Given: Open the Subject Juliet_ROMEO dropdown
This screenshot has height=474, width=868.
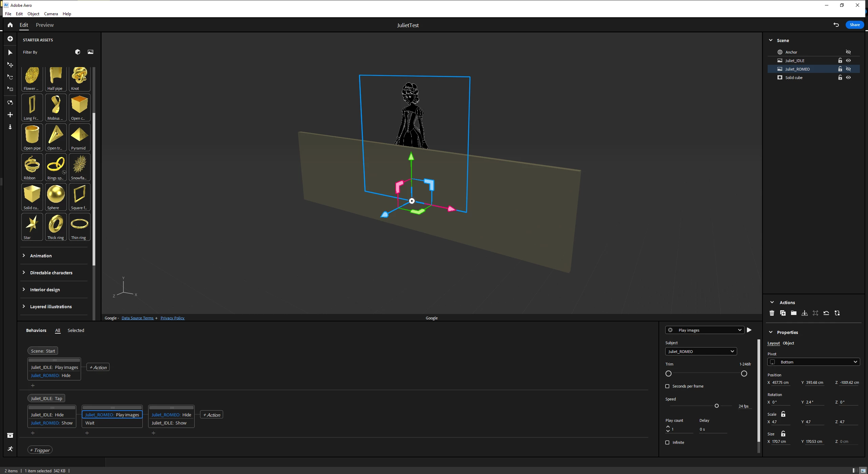Looking at the screenshot, I should coord(701,351).
